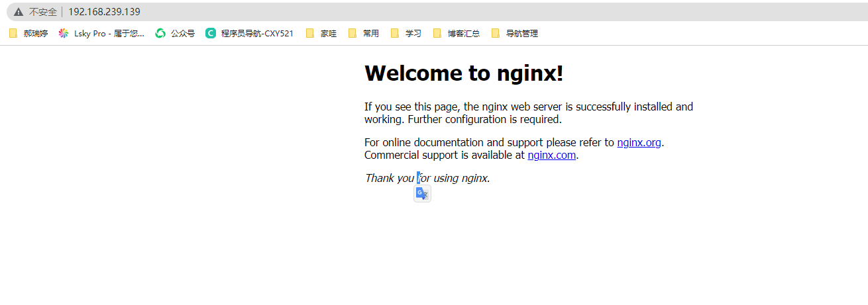This screenshot has height=305, width=868.
Task: Open the 导航管理 bookmark folder
Action: pyautogui.click(x=515, y=33)
